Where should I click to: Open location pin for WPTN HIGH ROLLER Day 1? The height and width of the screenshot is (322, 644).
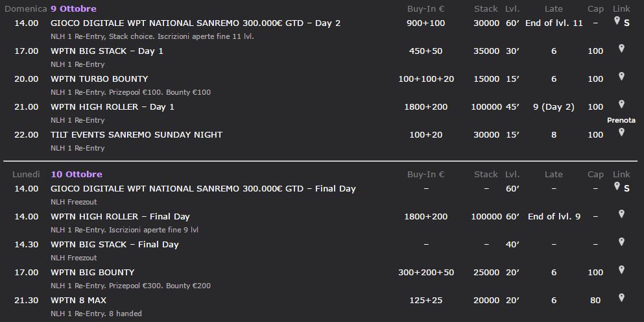click(x=621, y=105)
